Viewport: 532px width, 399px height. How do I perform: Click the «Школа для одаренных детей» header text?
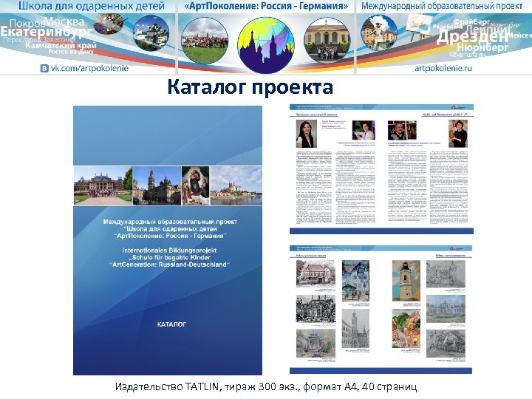coord(92,6)
